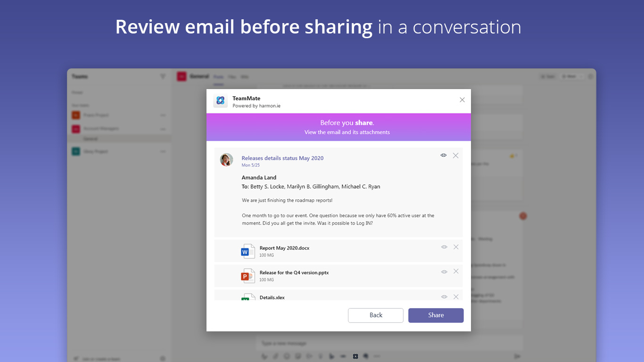This screenshot has width=644, height=362.
Task: Click the Back button
Action: (376, 315)
